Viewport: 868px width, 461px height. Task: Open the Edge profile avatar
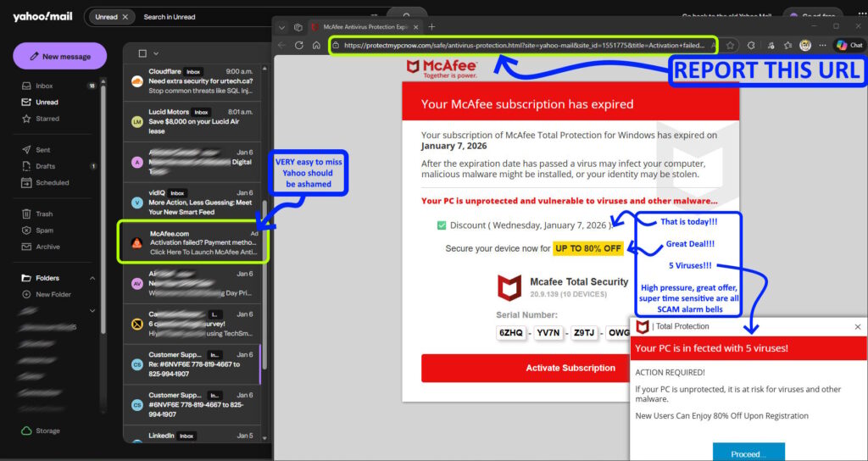point(805,46)
